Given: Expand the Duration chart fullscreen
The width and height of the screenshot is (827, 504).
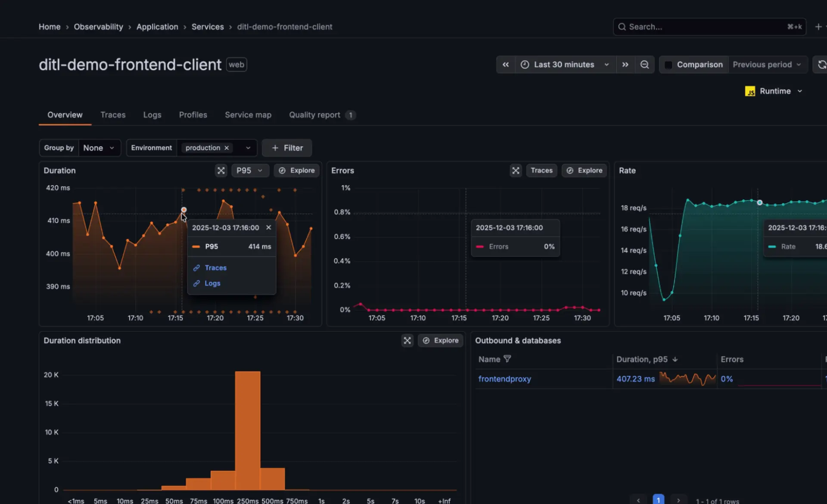Looking at the screenshot, I should (x=221, y=171).
